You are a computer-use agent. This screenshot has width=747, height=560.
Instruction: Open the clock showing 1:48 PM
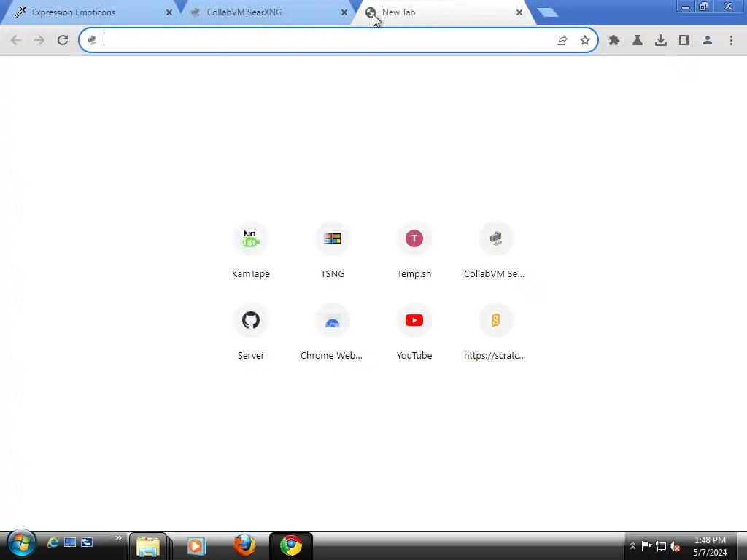pos(710,545)
